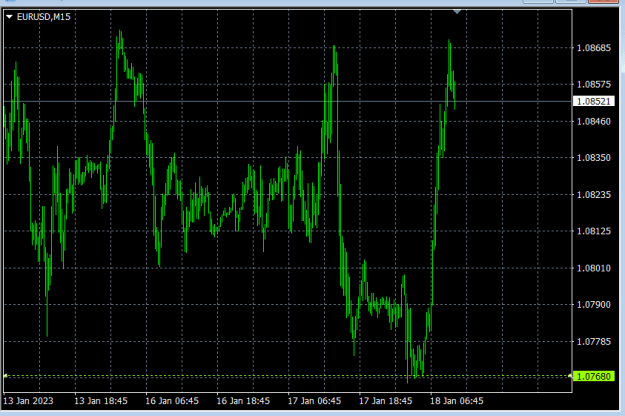Click the 1.08350 price scale value
The image size is (625, 416).
point(594,158)
